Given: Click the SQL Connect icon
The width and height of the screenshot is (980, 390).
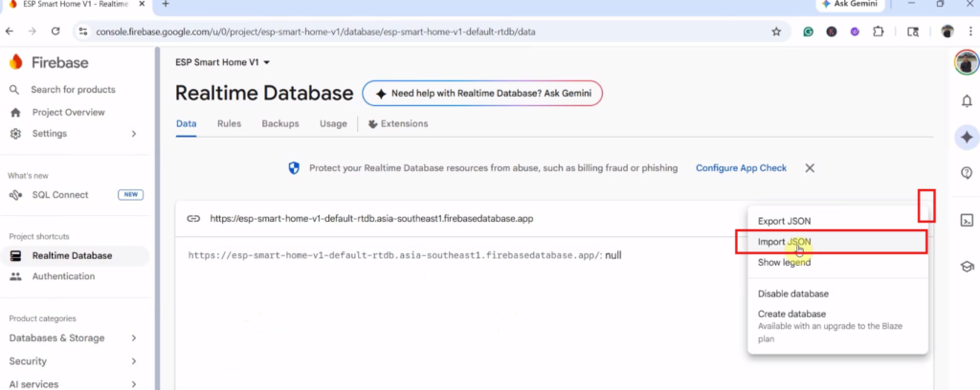Looking at the screenshot, I should [x=15, y=195].
